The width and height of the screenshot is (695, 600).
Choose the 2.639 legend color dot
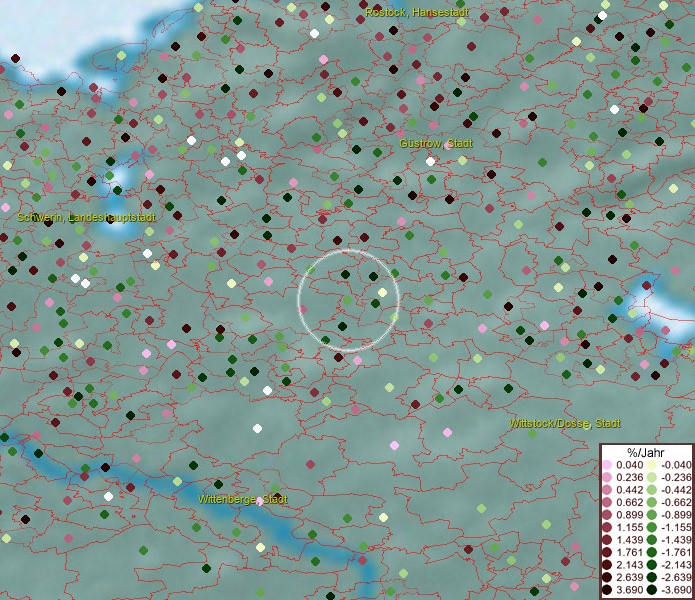coord(607,577)
